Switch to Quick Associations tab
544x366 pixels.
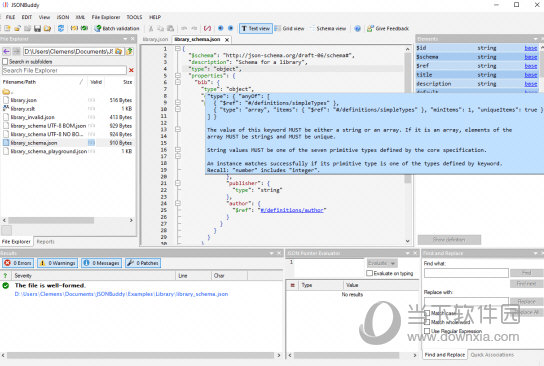click(492, 355)
